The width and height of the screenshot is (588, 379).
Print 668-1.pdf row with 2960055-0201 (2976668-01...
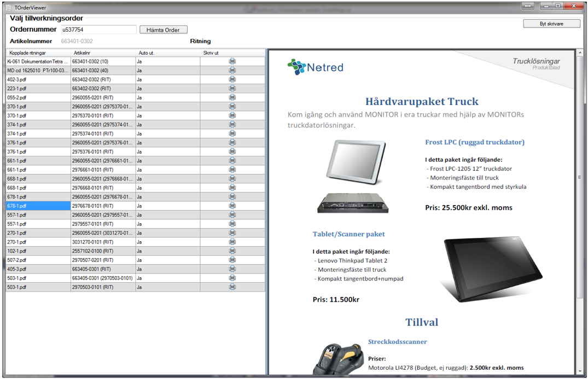[232, 178]
